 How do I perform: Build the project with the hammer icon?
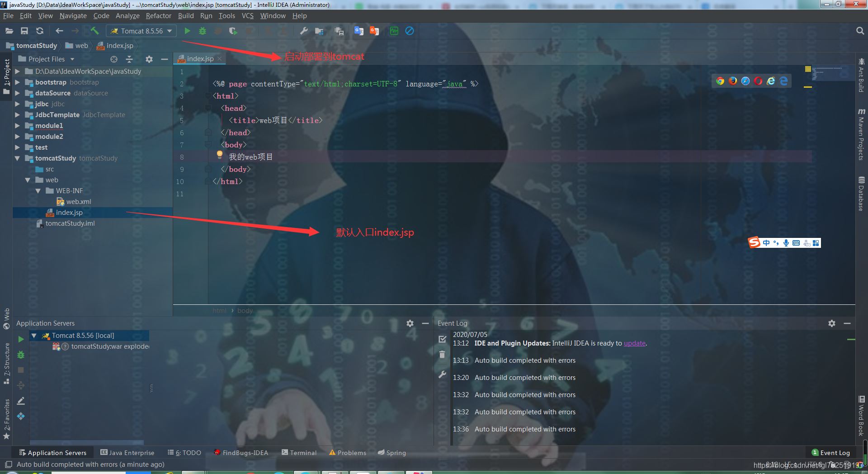94,31
